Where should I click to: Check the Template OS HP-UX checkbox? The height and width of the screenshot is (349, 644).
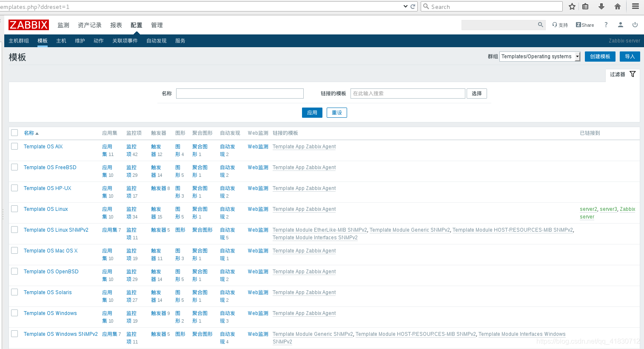pos(14,188)
